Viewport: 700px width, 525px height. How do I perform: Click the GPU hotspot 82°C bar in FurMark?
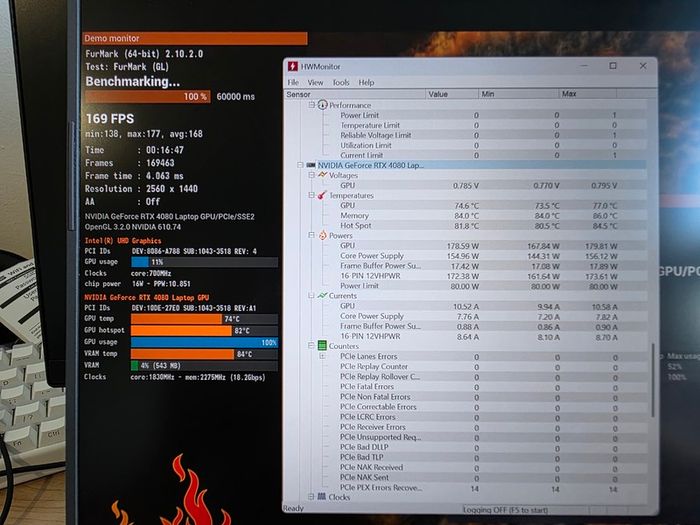(204, 330)
